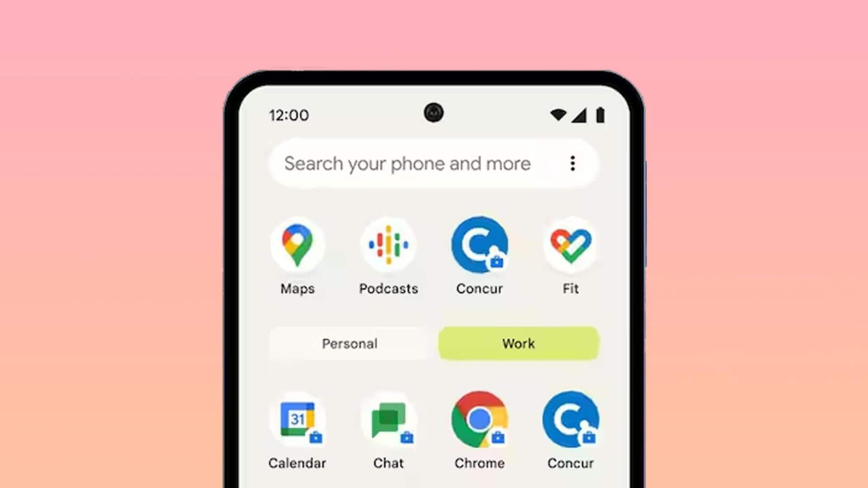Open Google Calendar work app
Image resolution: width=868 pixels, height=488 pixels.
point(297,419)
